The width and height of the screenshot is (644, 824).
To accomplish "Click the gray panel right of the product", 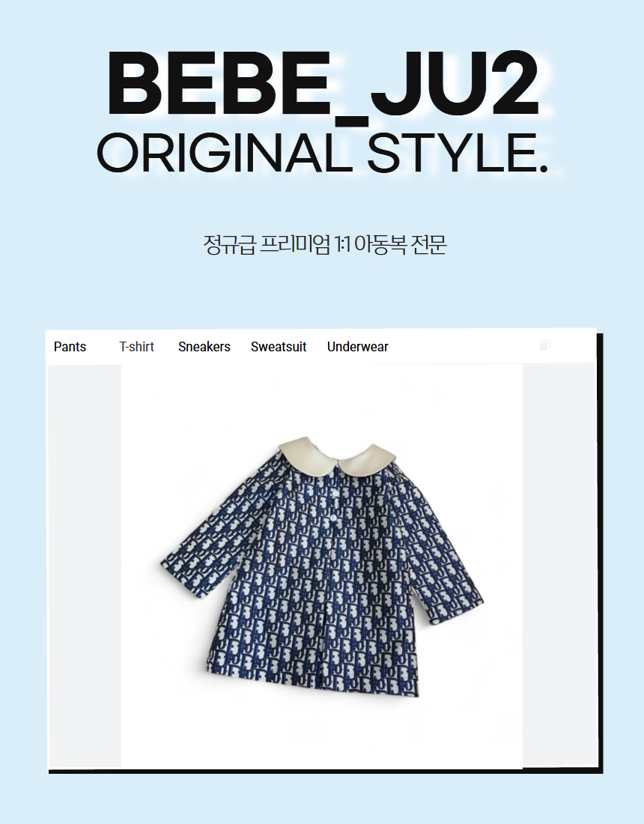I will pyautogui.click(x=559, y=565).
